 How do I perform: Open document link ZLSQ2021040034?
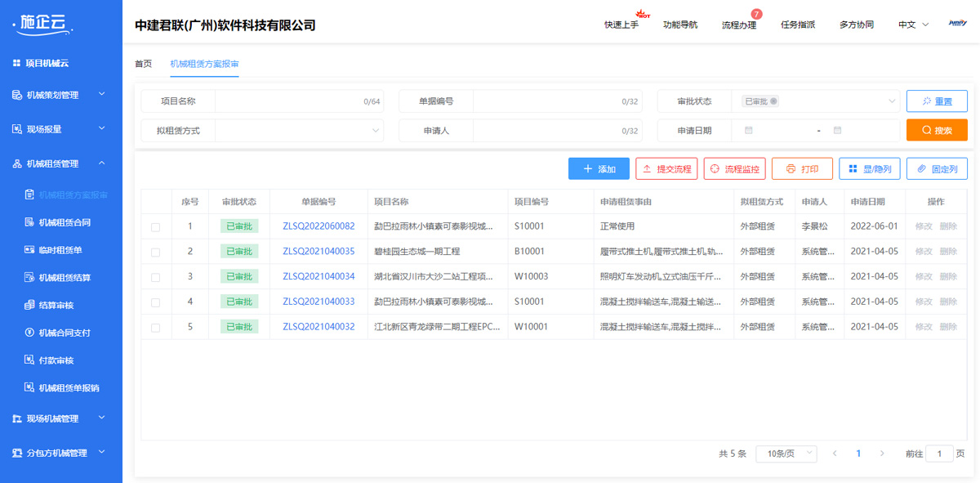point(318,277)
